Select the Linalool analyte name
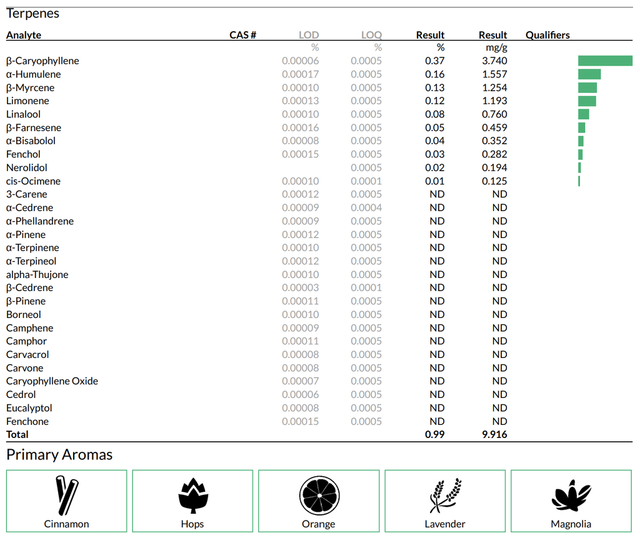 coord(23,114)
